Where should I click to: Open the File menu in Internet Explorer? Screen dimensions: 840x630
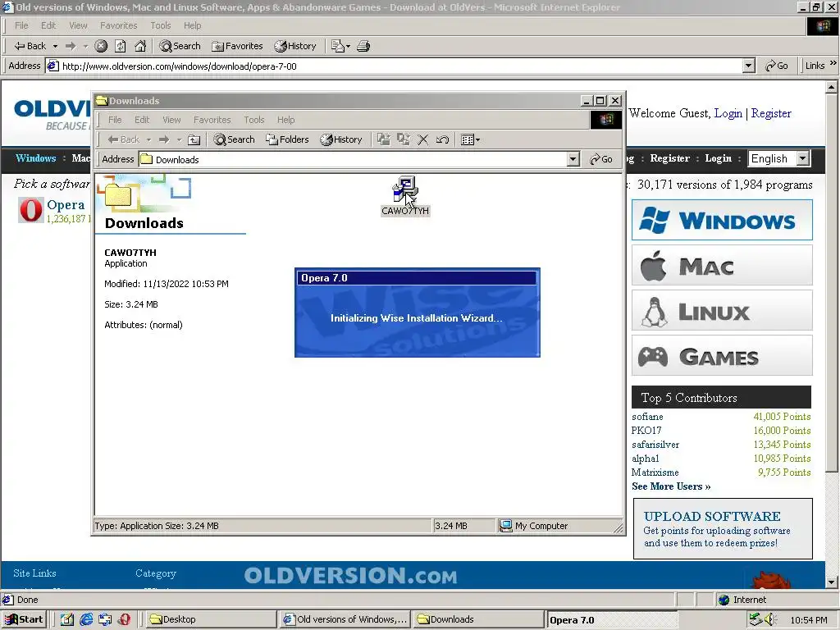pos(21,25)
